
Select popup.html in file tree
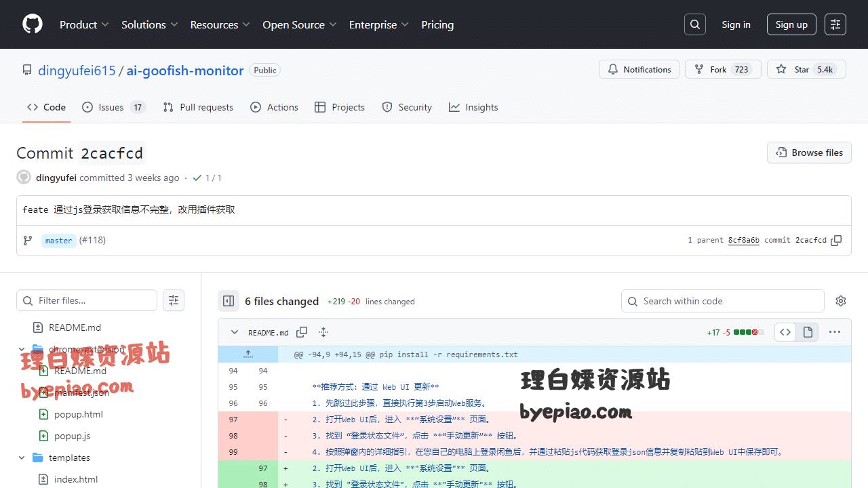point(79,414)
